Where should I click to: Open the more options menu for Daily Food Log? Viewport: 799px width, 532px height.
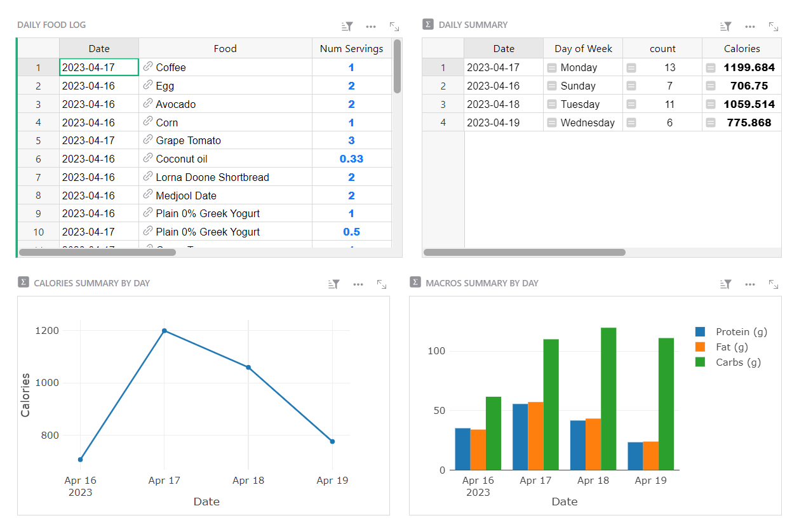pyautogui.click(x=371, y=27)
